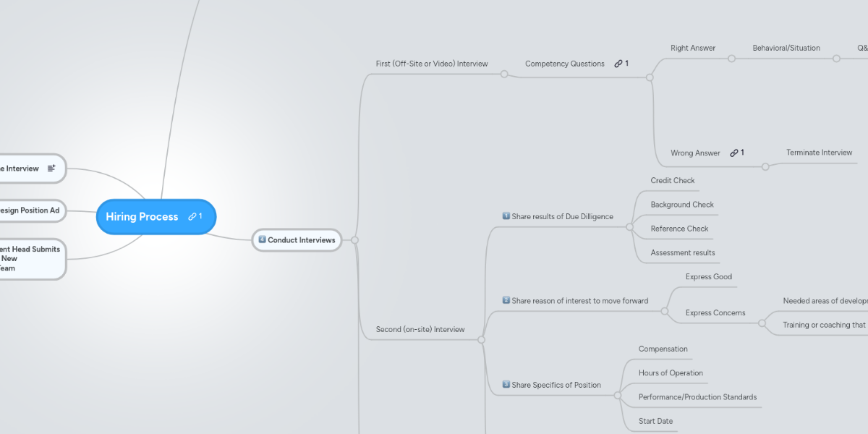The width and height of the screenshot is (868, 434).
Task: Select the Start Date node
Action: pyautogui.click(x=655, y=420)
